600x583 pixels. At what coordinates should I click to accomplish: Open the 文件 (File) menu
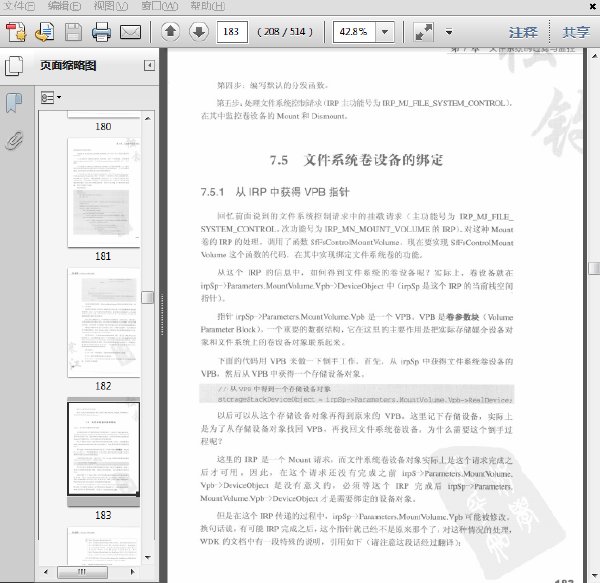(x=19, y=6)
